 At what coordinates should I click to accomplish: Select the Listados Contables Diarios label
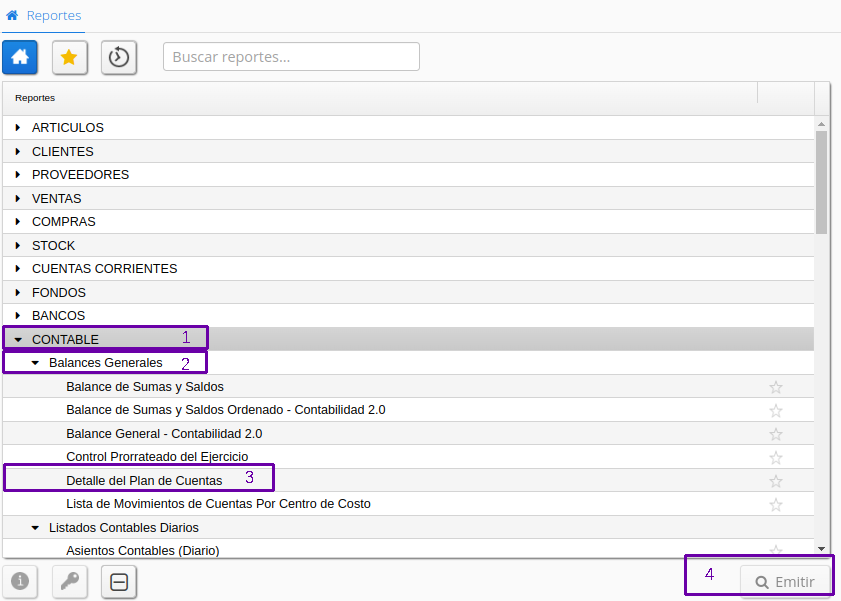click(124, 528)
